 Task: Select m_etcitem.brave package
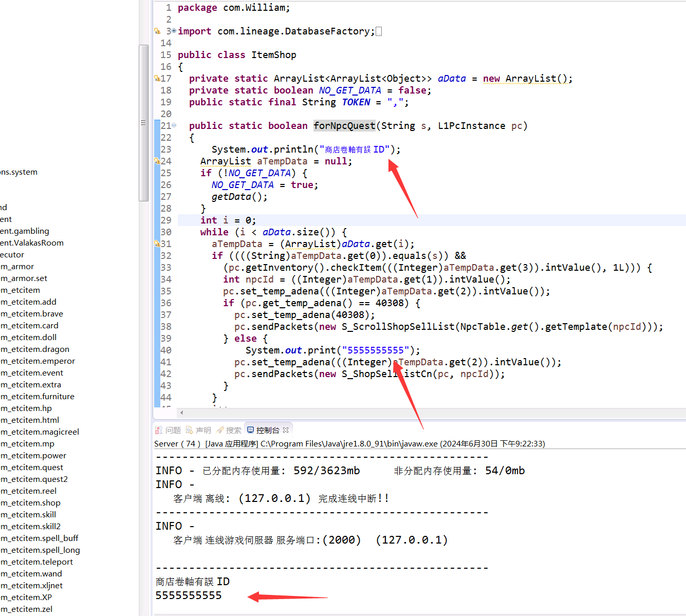(32, 314)
